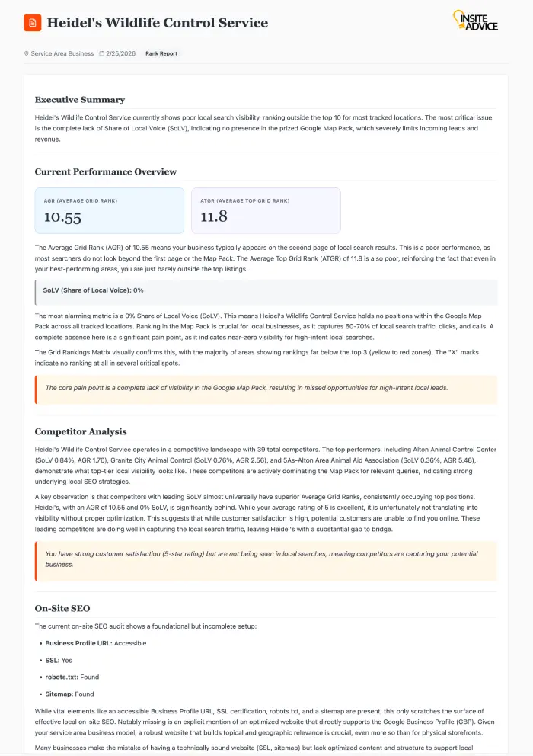The width and height of the screenshot is (533, 756).
Task: Click the ATGR Average Top Grid Rank card
Action: point(266,210)
